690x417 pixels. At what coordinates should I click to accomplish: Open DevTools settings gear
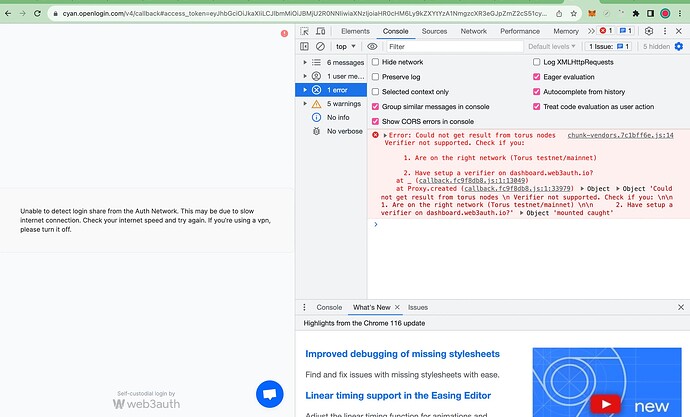[x=649, y=31]
